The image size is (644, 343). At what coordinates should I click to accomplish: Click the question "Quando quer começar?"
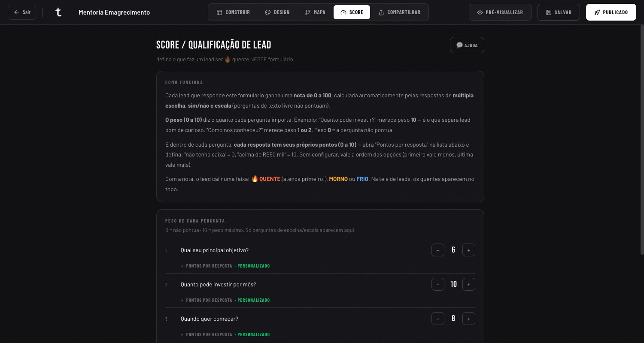coord(210,319)
